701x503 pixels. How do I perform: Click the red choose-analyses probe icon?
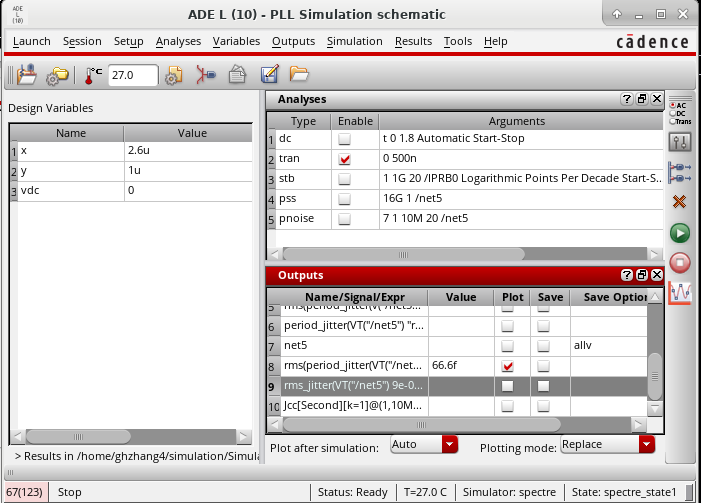click(206, 75)
